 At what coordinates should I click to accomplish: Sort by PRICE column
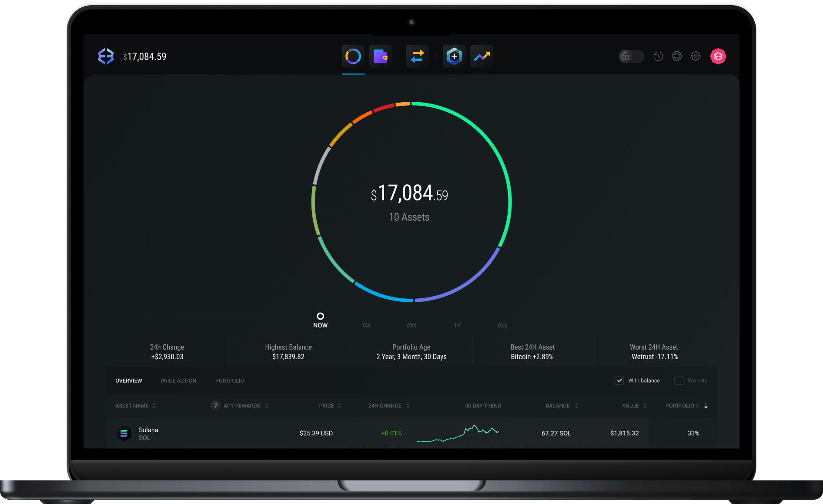pos(330,406)
